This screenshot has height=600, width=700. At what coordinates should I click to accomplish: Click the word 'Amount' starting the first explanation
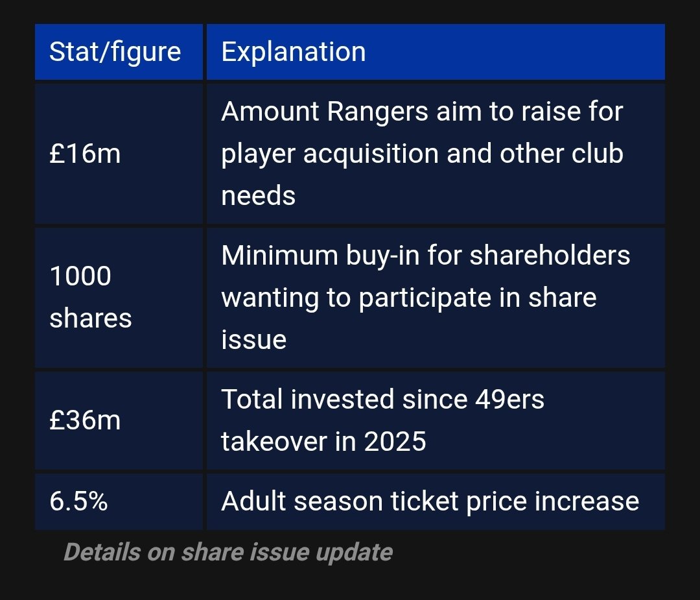pyautogui.click(x=270, y=112)
